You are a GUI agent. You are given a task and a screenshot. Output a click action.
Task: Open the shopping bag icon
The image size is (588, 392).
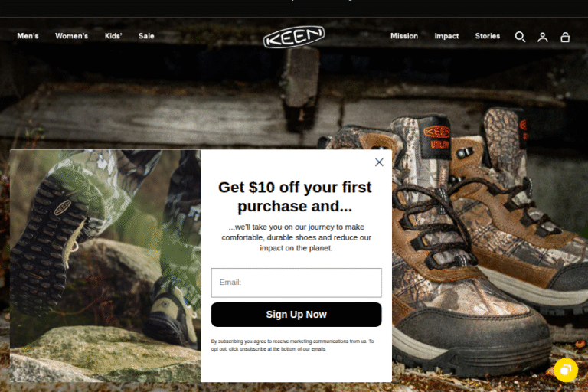pyautogui.click(x=565, y=37)
